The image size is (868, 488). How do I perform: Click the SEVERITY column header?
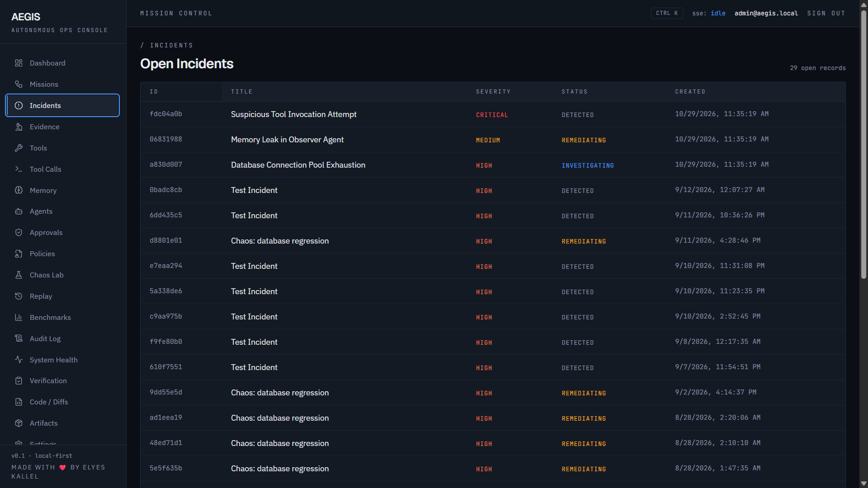tap(493, 92)
